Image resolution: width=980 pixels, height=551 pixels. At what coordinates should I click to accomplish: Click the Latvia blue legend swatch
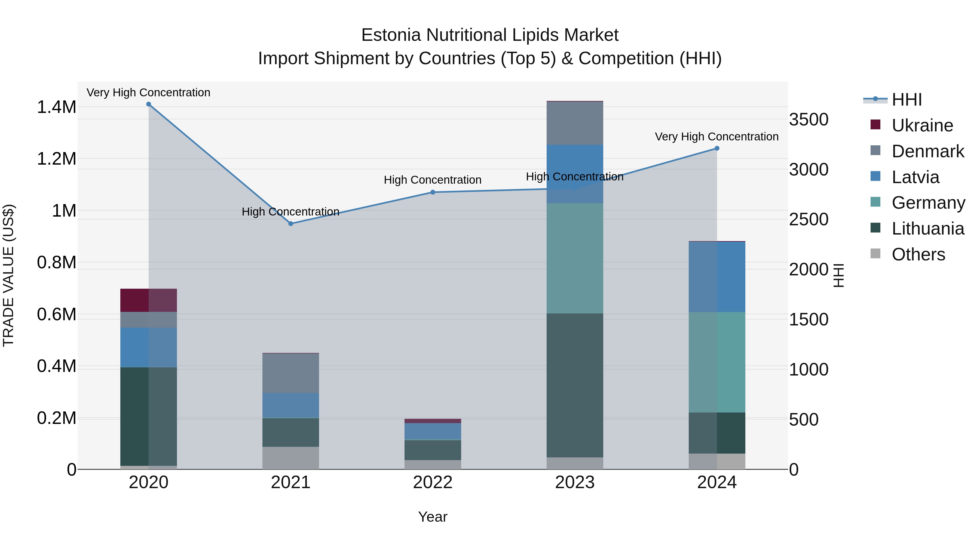tap(875, 176)
